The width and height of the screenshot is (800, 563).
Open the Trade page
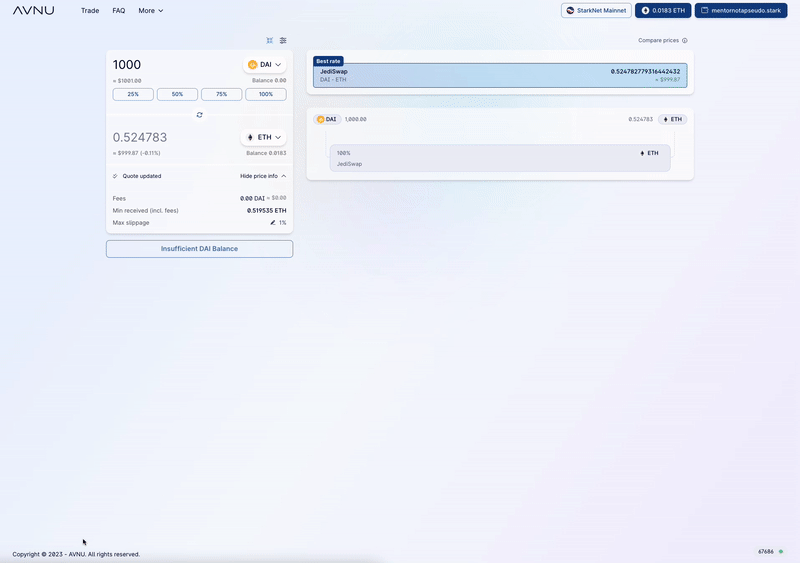coord(90,10)
